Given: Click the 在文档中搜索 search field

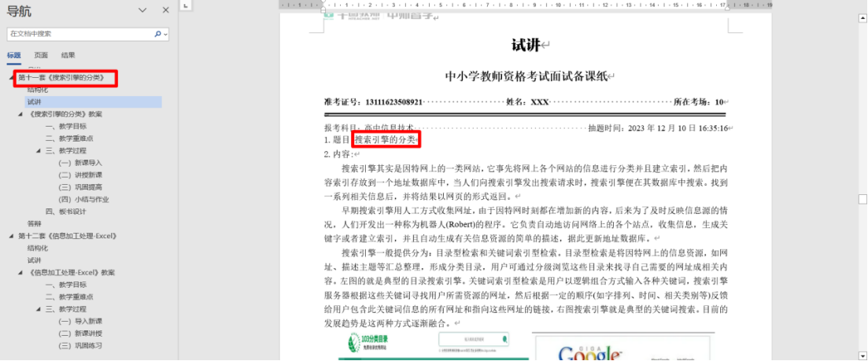Looking at the screenshot, I should coord(79,35).
